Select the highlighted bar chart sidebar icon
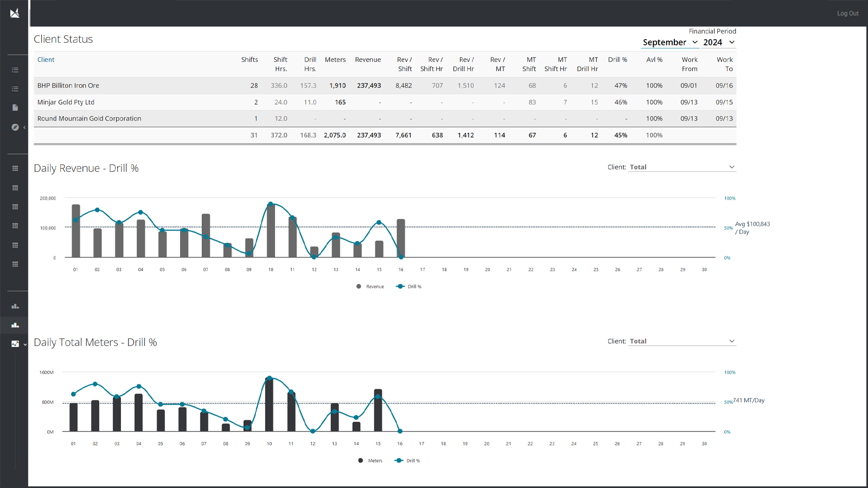Image resolution: width=868 pixels, height=488 pixels. click(x=15, y=325)
